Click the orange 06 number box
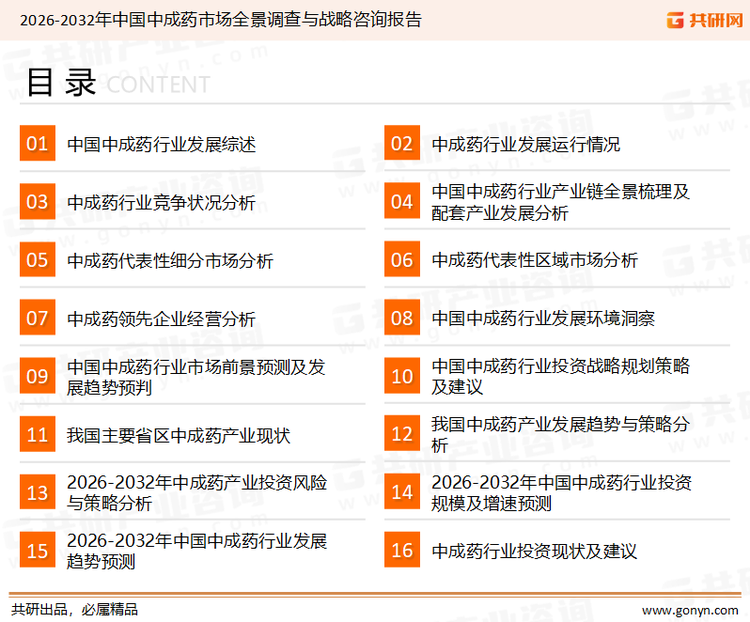Image resolution: width=750 pixels, height=622 pixels. click(402, 259)
